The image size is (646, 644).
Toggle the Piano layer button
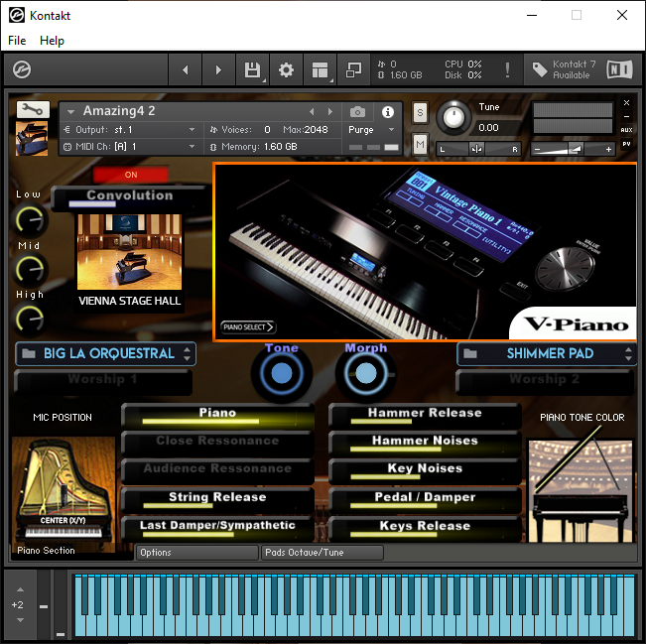coord(217,416)
